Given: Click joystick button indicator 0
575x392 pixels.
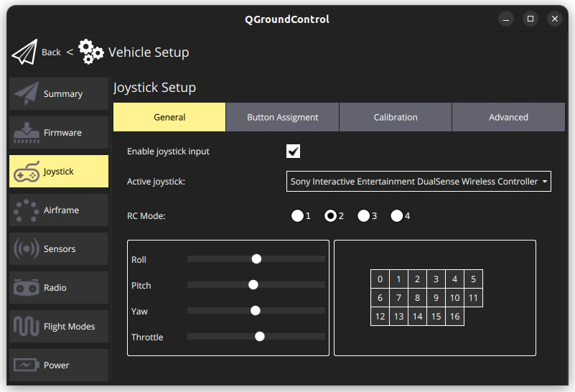Looking at the screenshot, I should (380, 279).
